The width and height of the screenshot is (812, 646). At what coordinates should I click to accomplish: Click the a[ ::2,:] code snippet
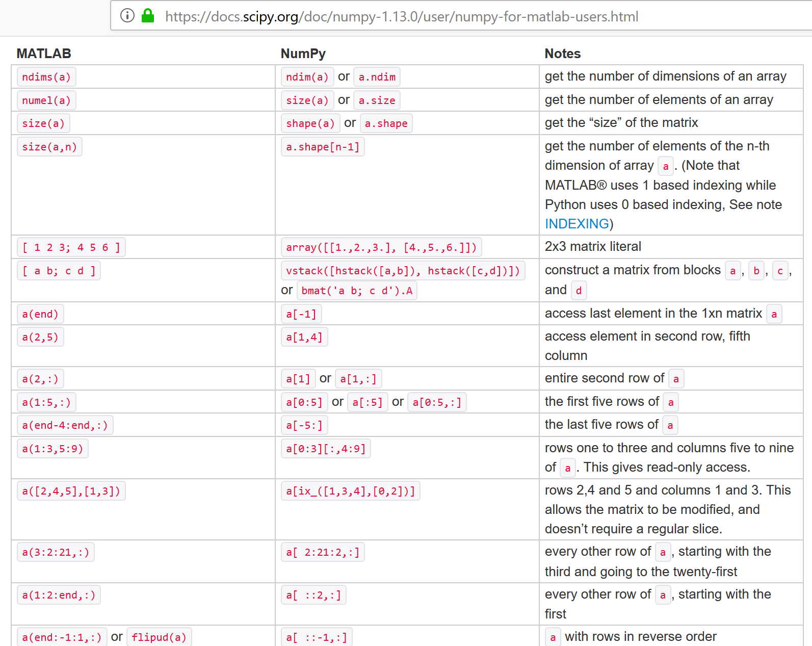point(313,595)
